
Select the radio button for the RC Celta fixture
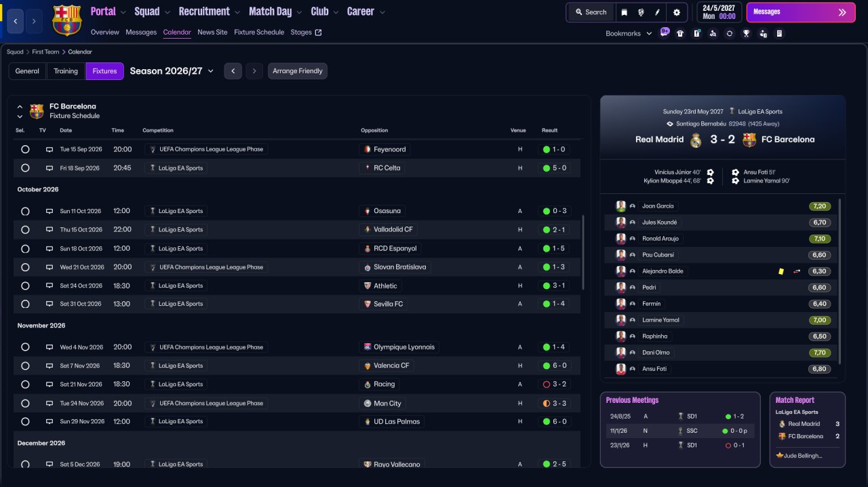click(x=25, y=168)
